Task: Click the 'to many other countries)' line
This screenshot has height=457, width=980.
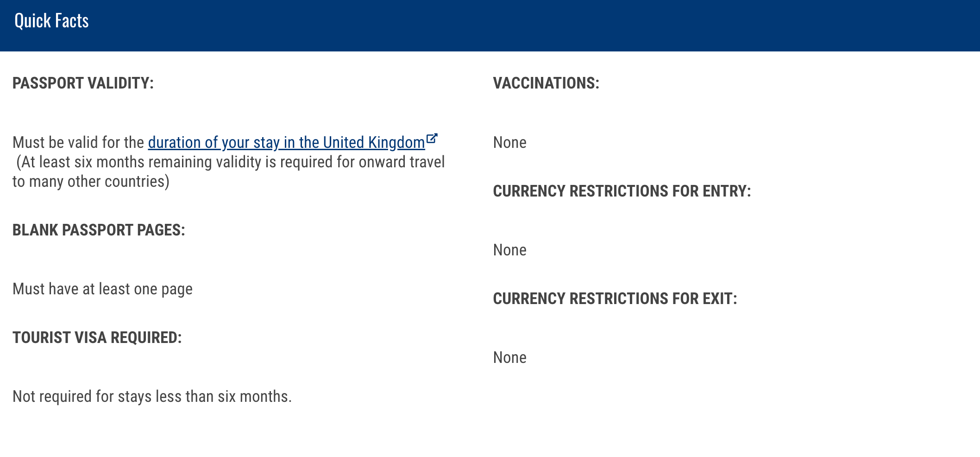Action: (x=91, y=182)
